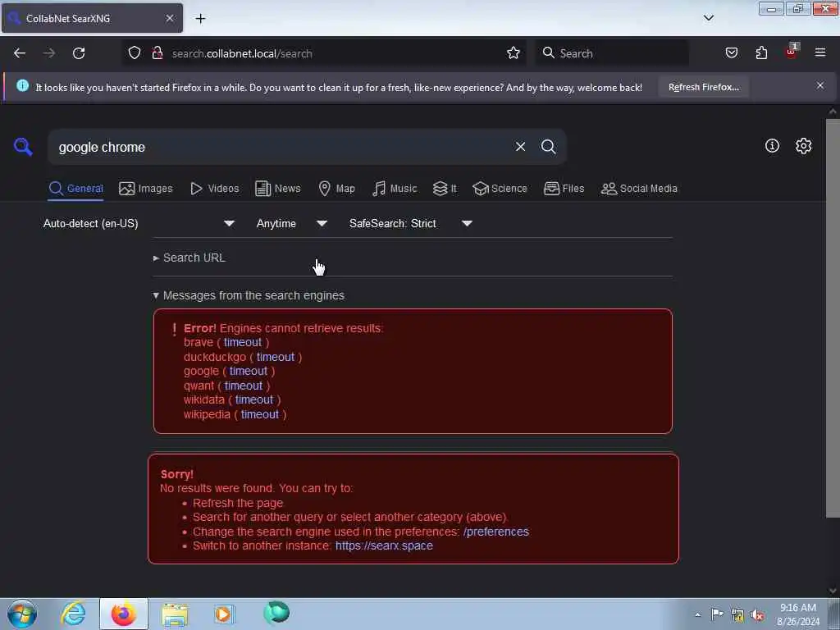Open SafeSearch: Strict dropdown

point(411,223)
